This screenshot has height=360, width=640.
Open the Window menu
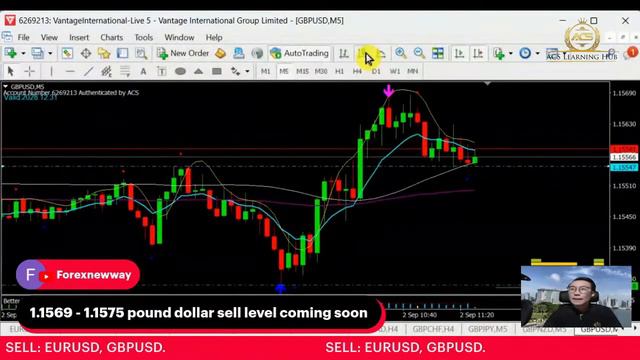tap(179, 37)
